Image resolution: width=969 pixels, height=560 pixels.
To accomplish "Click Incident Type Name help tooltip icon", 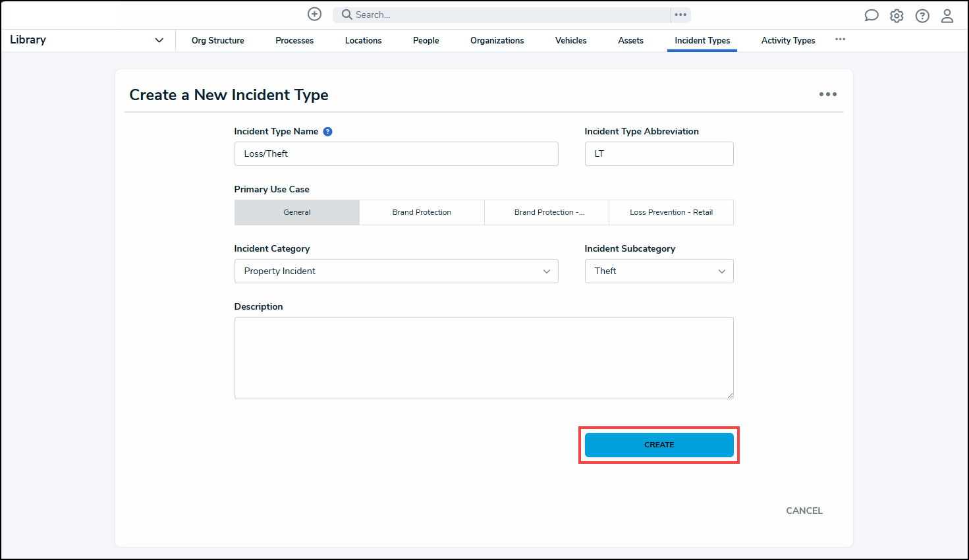I will (327, 132).
